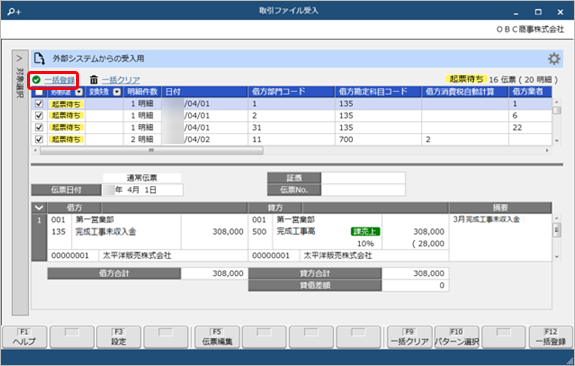Click the 借方消費税自動計算 column header
The width and height of the screenshot is (575, 366).
click(x=465, y=92)
